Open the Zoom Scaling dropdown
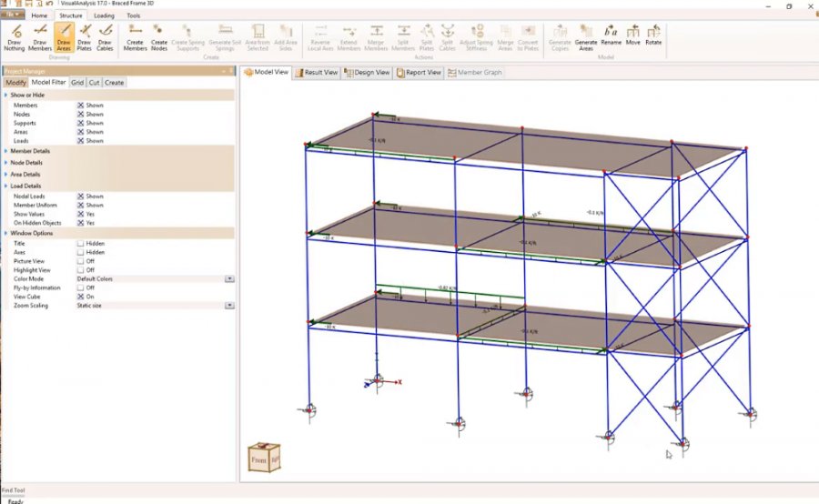 [x=229, y=306]
